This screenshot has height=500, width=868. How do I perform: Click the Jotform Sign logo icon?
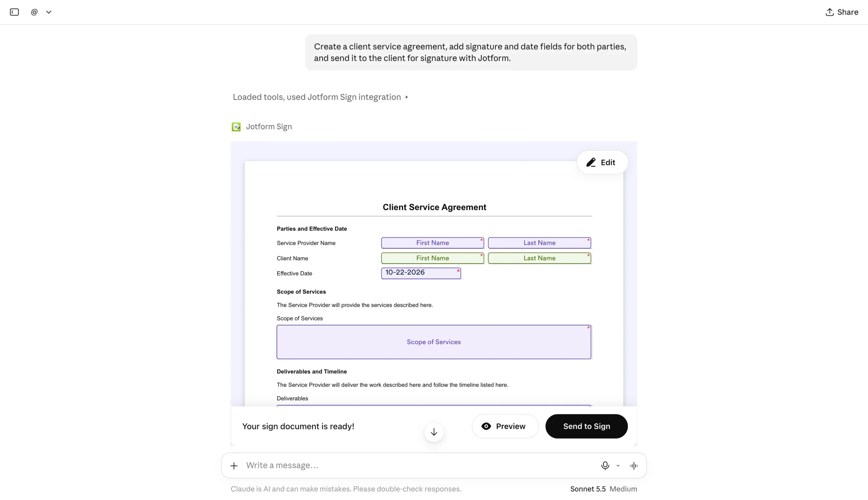(236, 127)
